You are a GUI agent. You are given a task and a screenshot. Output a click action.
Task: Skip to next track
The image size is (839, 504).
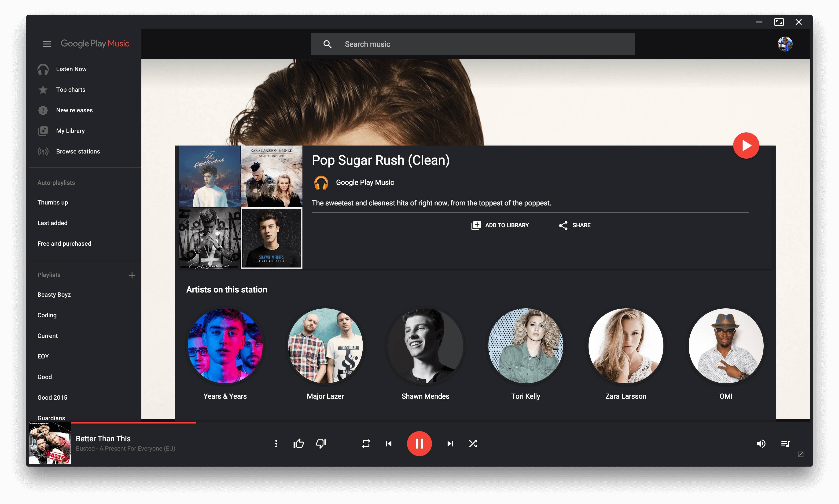click(451, 443)
